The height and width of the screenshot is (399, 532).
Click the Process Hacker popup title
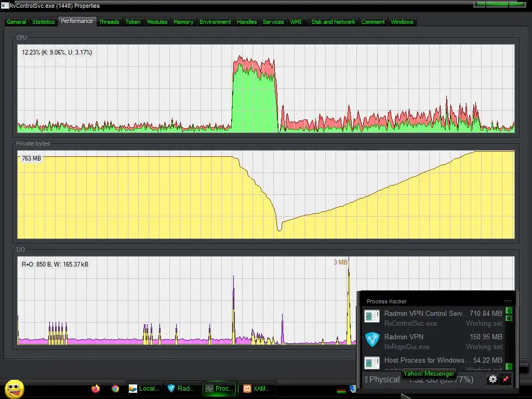387,301
